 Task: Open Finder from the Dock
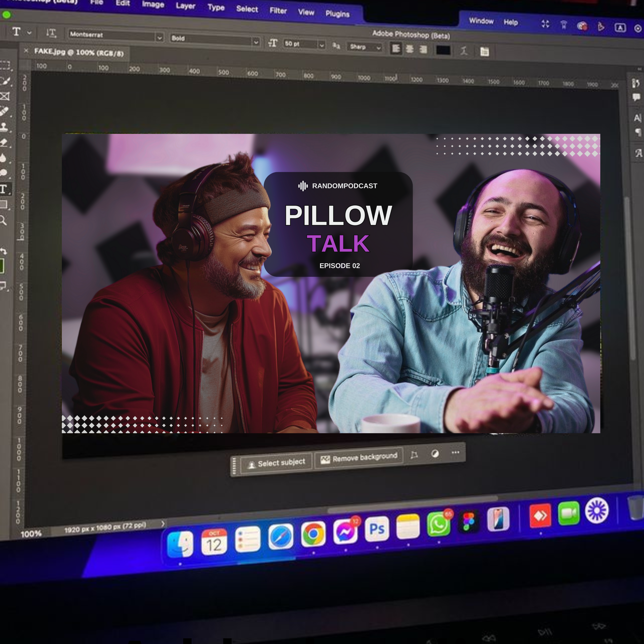click(x=180, y=544)
